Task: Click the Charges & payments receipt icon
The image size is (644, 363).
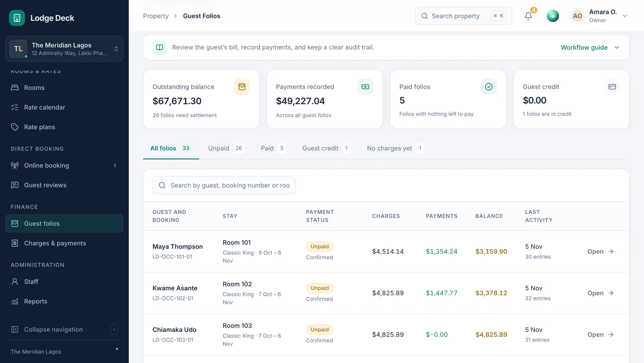Action: coord(15,243)
